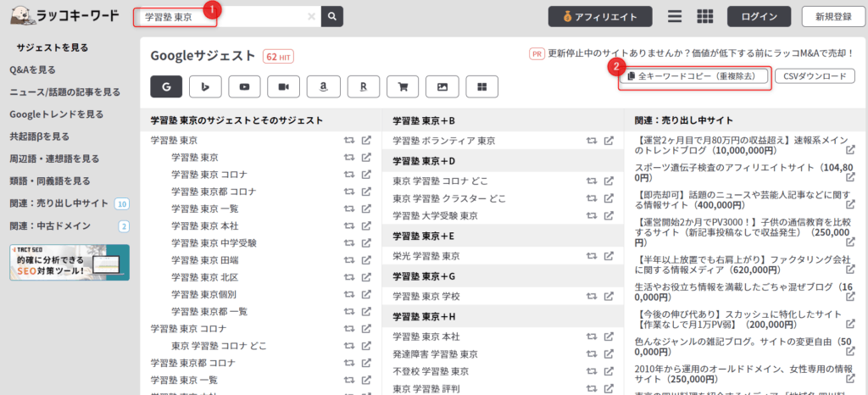Viewport: 868px width, 395px height.
Task: Select the video camera source icon
Action: (284, 86)
